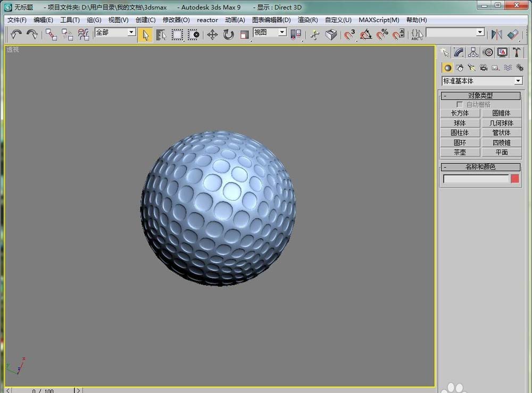Toggle the 自动栅格 checkbox

click(x=460, y=105)
